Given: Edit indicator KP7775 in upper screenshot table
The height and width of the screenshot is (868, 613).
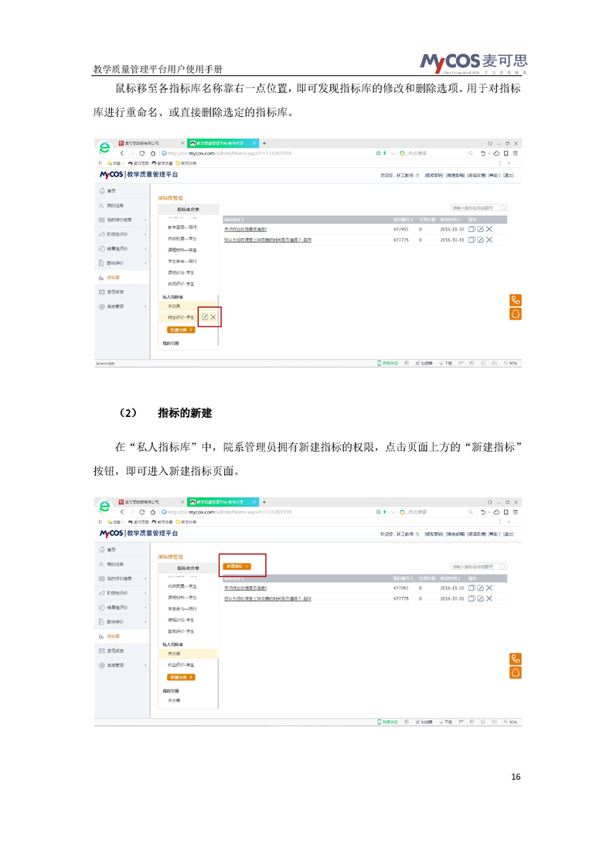Looking at the screenshot, I should 480,240.
